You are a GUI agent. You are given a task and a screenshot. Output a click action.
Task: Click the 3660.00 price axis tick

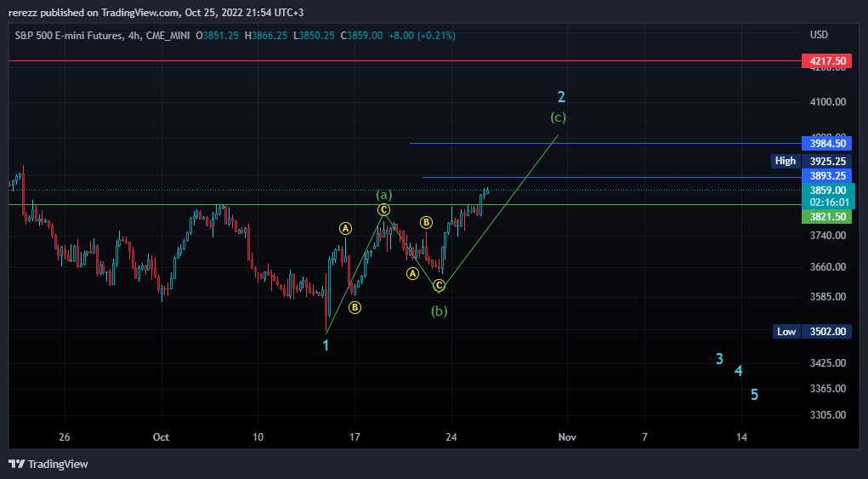point(827,267)
